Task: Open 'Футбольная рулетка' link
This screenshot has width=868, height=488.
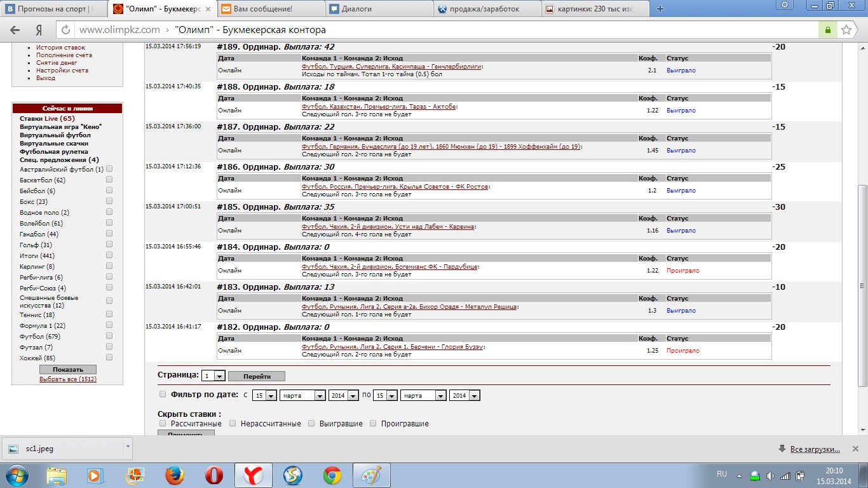Action: 54,152
